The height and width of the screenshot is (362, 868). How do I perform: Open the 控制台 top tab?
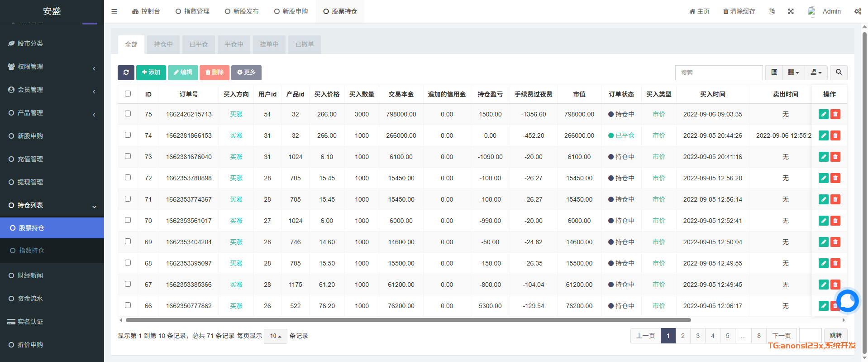click(146, 11)
